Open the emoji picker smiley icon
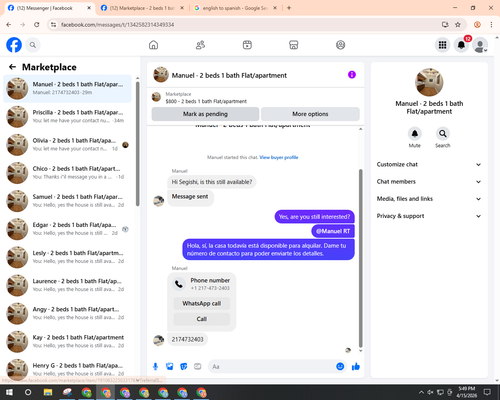 [340, 367]
